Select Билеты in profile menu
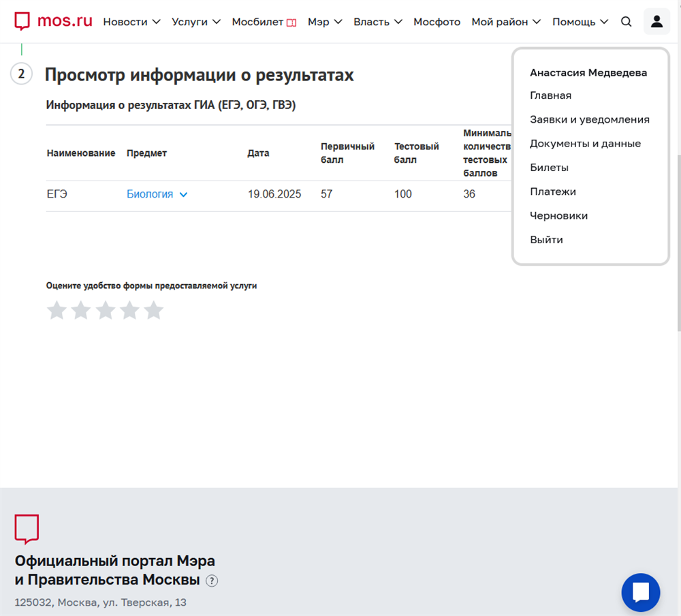681x616 pixels. [550, 168]
